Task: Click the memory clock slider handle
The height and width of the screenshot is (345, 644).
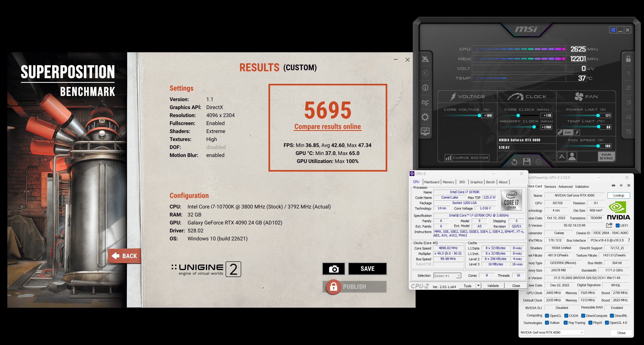Action: tap(534, 127)
